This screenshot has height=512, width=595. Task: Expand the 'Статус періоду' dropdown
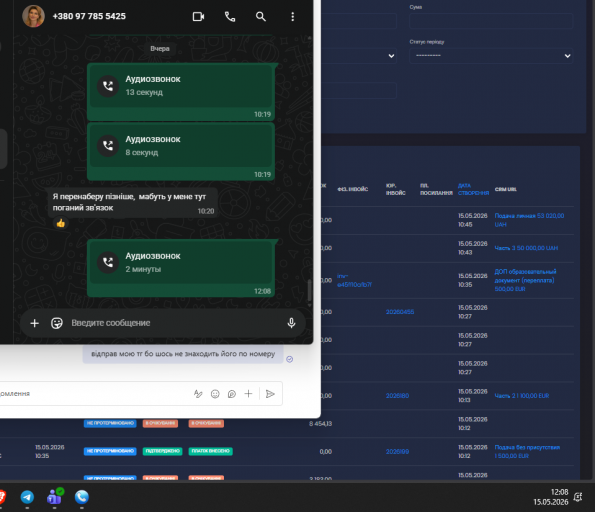pos(491,56)
